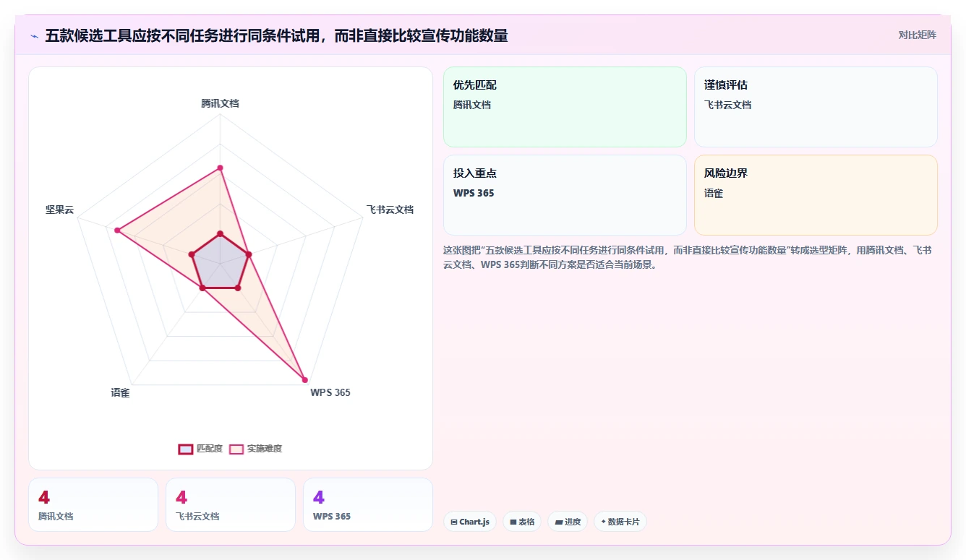Click the WPS 365 stat card showing 4
This screenshot has height=560, width=966.
tap(368, 504)
